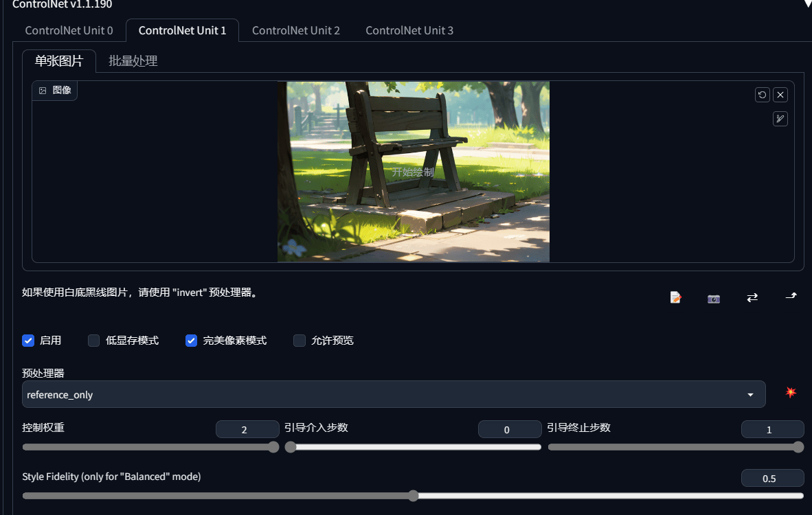Click the mirror webcam swap arrows icon

tap(752, 297)
